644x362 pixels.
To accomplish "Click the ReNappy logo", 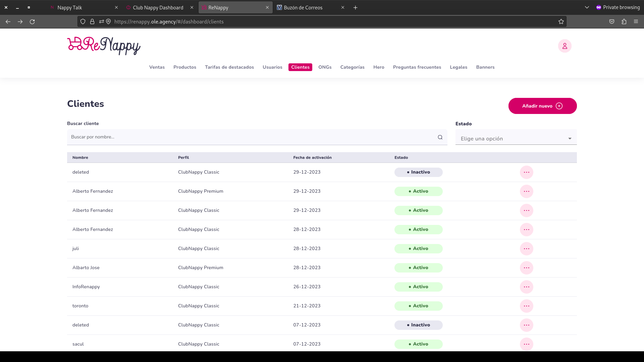I will point(104,46).
